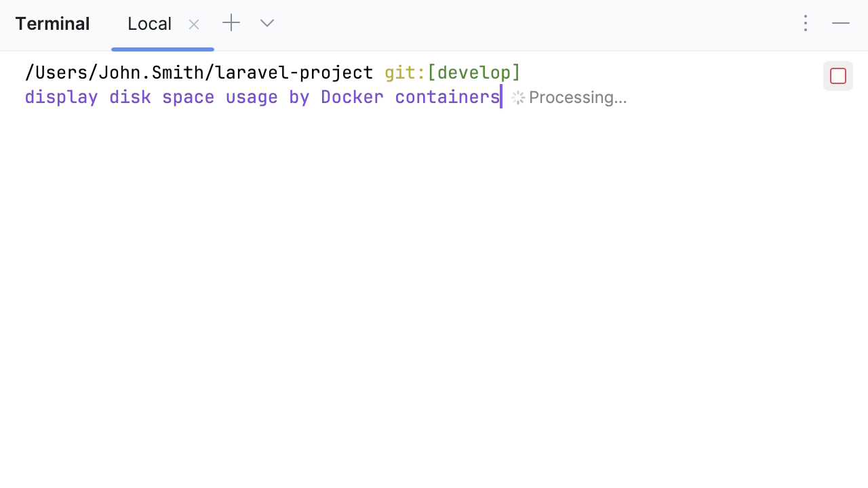Click the Terminal panel title
This screenshot has height=488, width=868.
coord(52,24)
